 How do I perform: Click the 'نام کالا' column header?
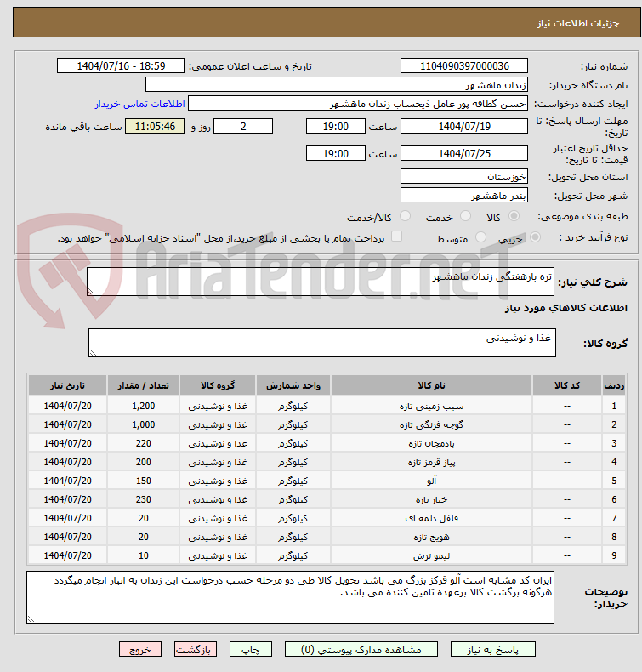tap(431, 385)
